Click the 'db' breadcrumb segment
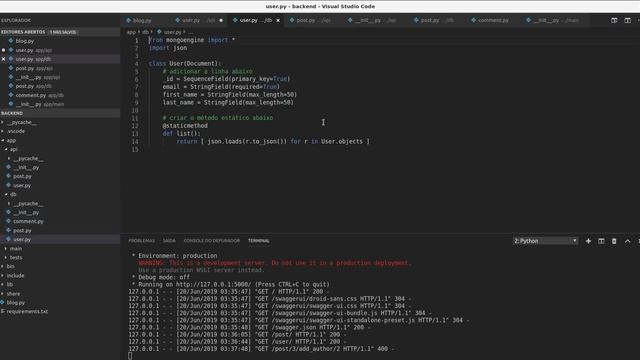Image resolution: width=640 pixels, height=360 pixels. pyautogui.click(x=145, y=32)
